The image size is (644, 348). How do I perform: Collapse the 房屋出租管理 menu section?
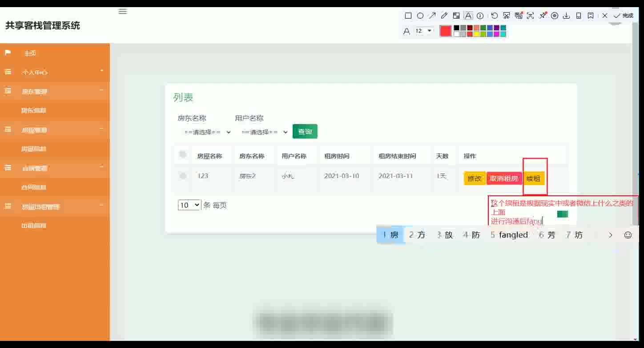click(x=101, y=206)
